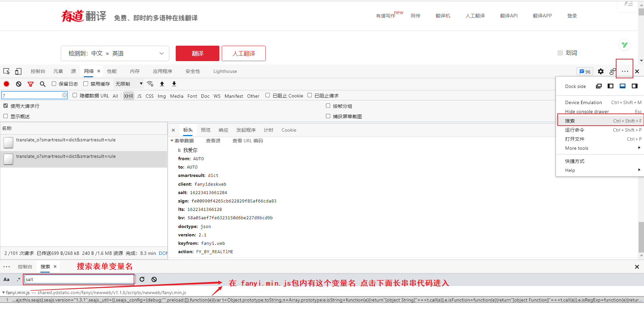This screenshot has height=319, width=644.
Task: Clear the network log icon
Action: pos(19,84)
